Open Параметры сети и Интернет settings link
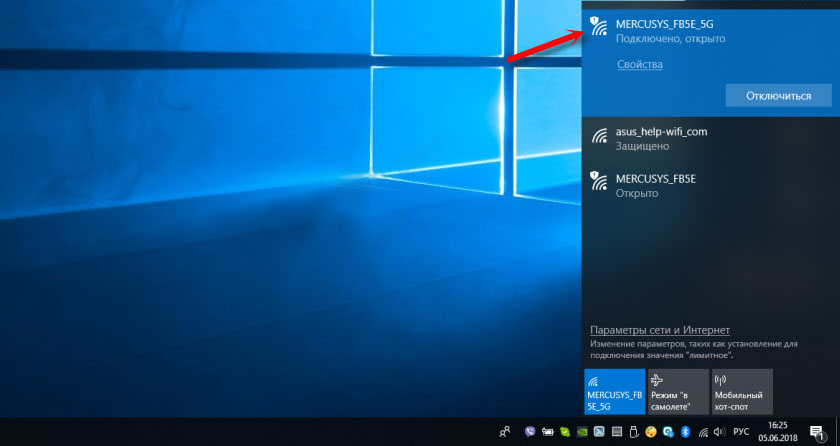Image resolution: width=840 pixels, height=446 pixels. [x=659, y=330]
